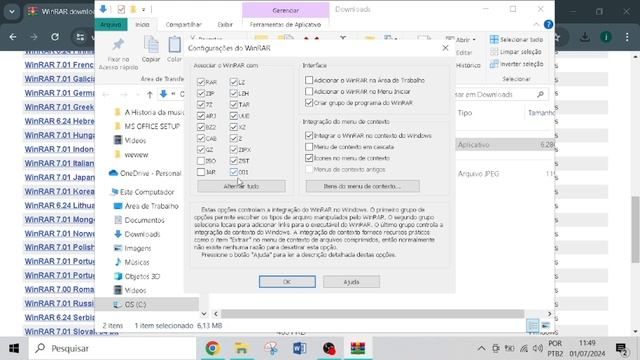The width and height of the screenshot is (640, 360).
Task: Click Inverter seleção in ribbon
Action: click(516, 64)
